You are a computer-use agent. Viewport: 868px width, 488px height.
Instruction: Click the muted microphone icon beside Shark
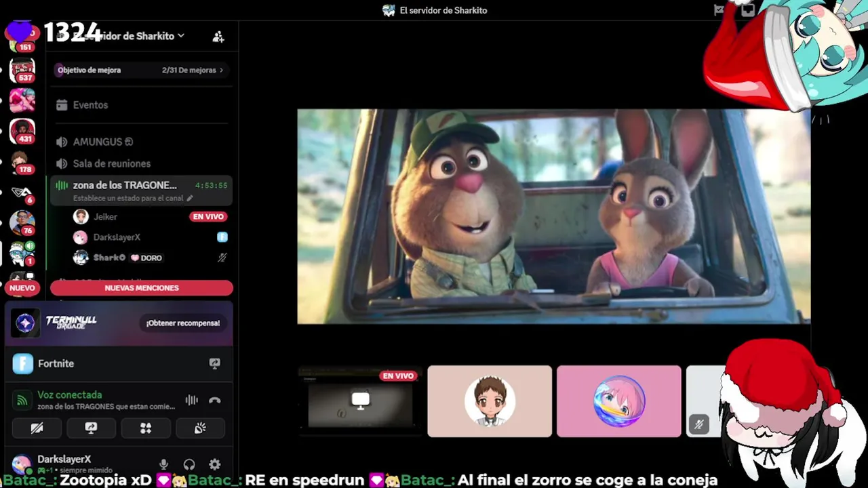click(222, 258)
